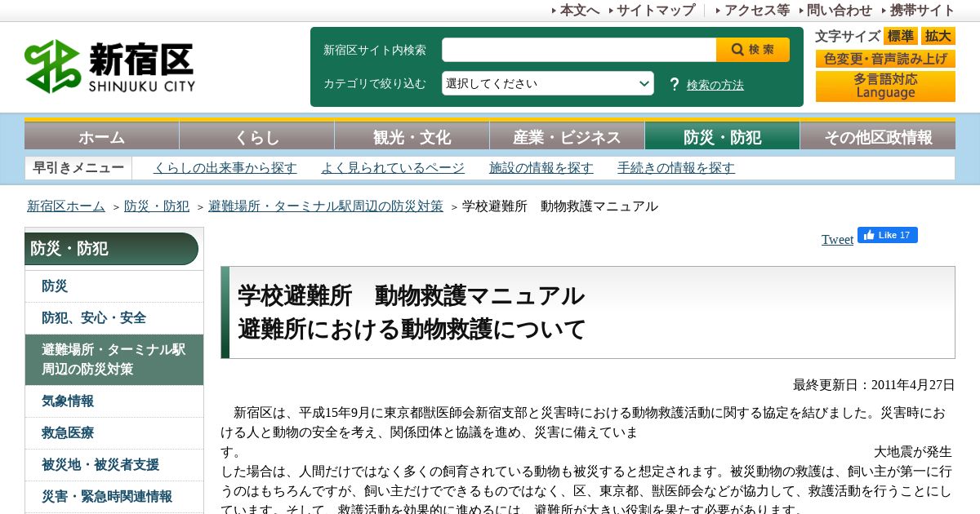Select the 産業・ビジネス navigation tab

click(568, 136)
